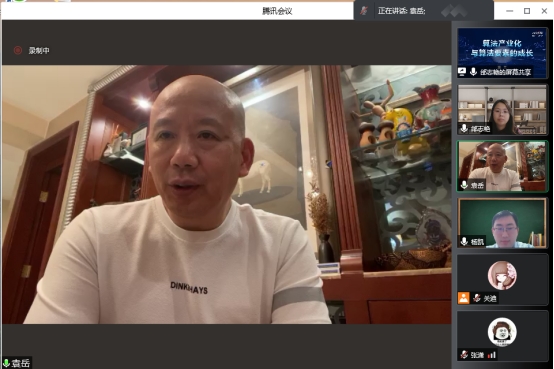Click the network signal bars on bottom tile
The height and width of the screenshot is (369, 554).
click(x=491, y=355)
